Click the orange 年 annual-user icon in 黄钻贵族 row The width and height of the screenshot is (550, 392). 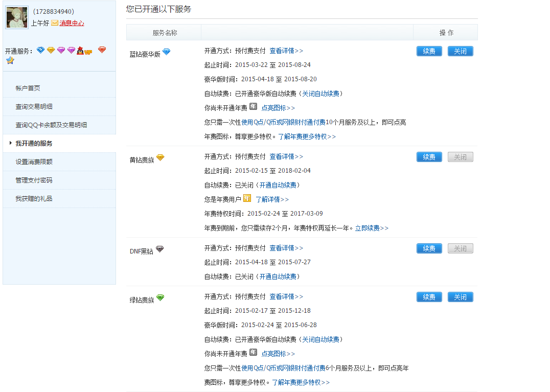click(247, 198)
